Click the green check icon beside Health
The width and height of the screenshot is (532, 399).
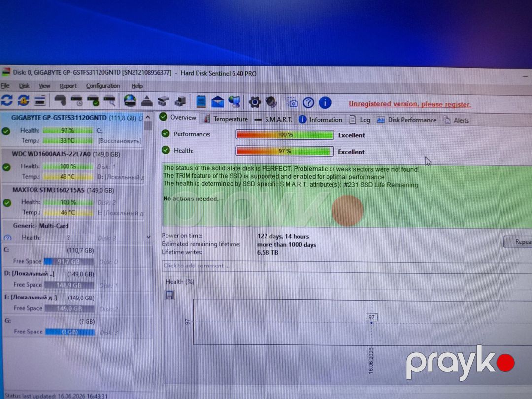[x=166, y=150]
